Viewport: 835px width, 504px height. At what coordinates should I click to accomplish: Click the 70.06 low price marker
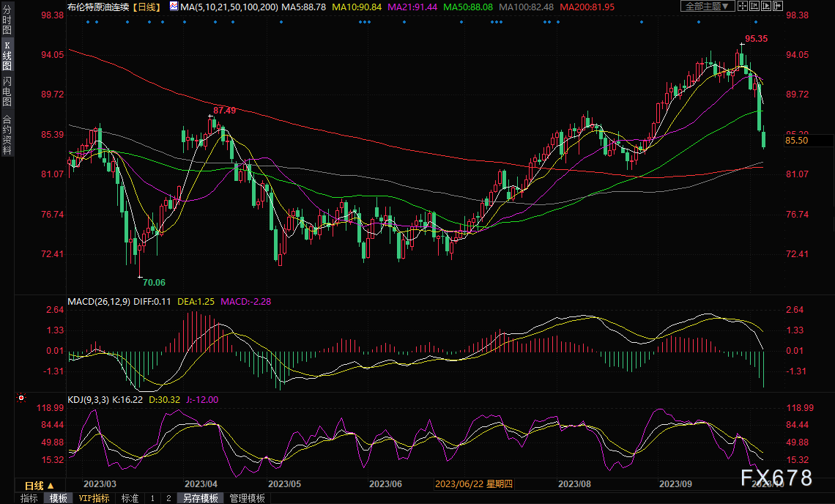click(x=154, y=282)
